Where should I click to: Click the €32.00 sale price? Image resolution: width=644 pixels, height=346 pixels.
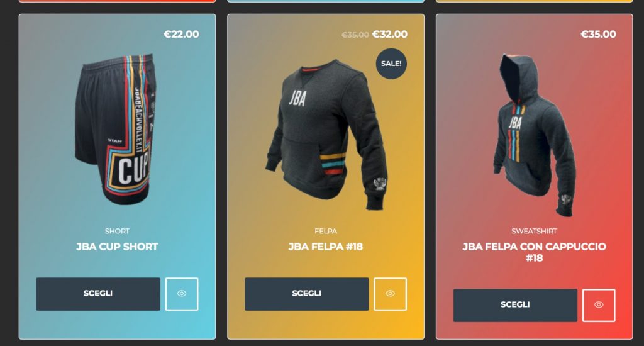tap(390, 34)
